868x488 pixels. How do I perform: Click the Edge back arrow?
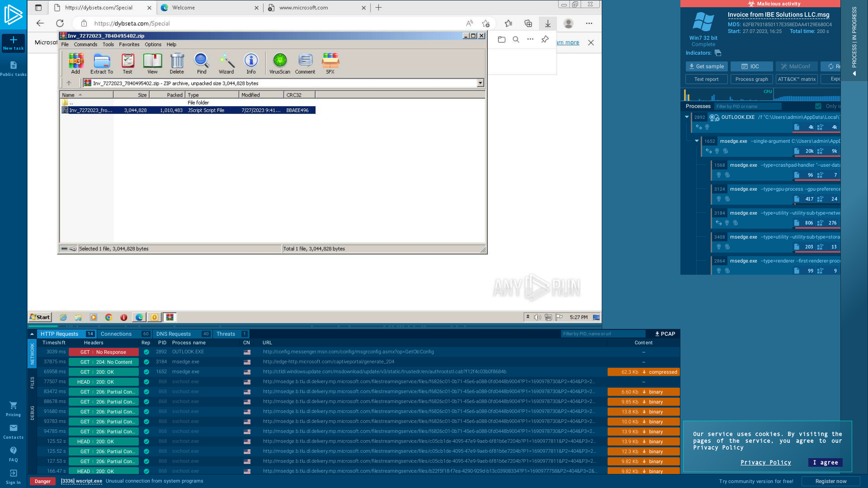40,23
